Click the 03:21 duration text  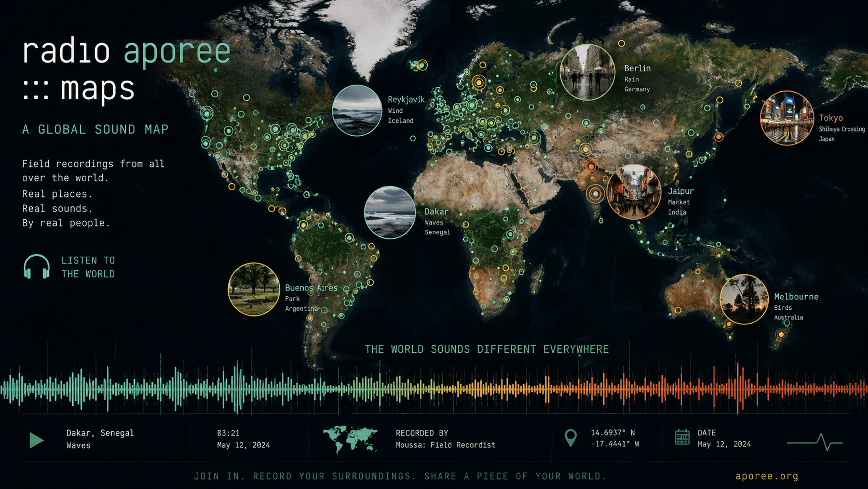point(228,433)
